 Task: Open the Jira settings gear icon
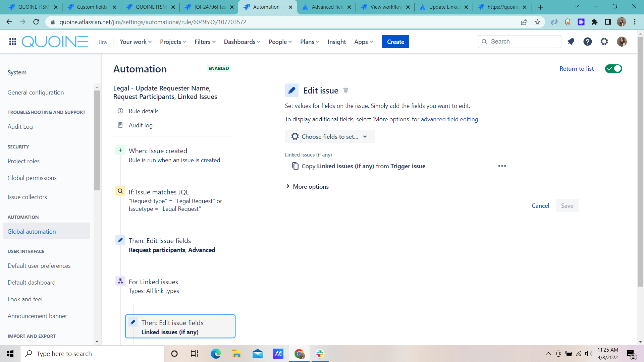point(604,42)
